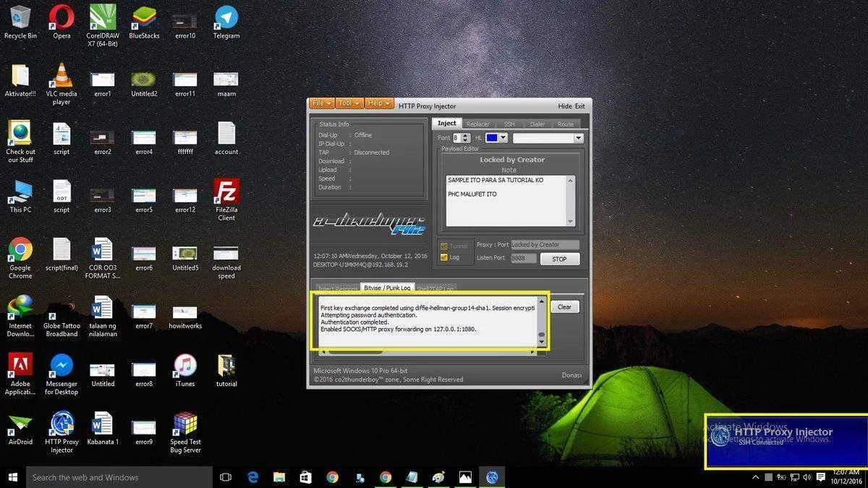Click the Listen Port input field
Screen dimensions: 868x488
click(x=524, y=258)
